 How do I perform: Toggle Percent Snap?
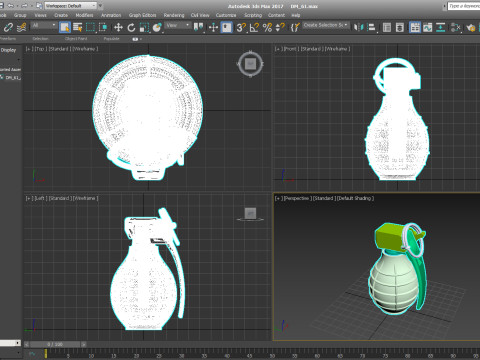[x=267, y=27]
